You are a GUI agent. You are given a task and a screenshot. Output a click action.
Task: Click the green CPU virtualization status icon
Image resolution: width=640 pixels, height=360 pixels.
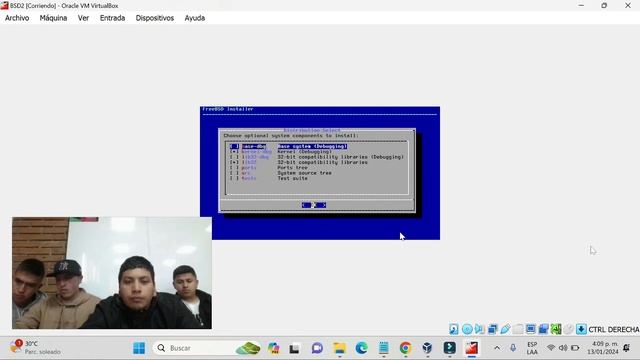[556, 329]
